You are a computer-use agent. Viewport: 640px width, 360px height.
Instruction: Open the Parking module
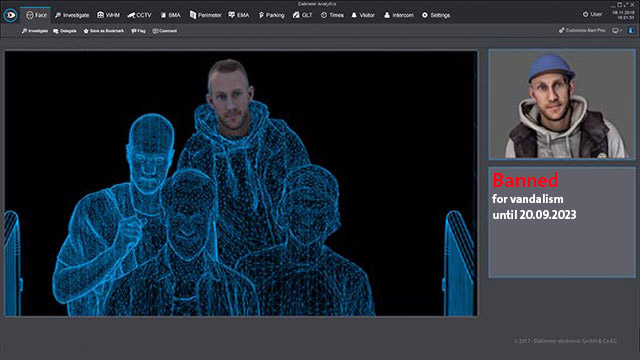click(271, 15)
